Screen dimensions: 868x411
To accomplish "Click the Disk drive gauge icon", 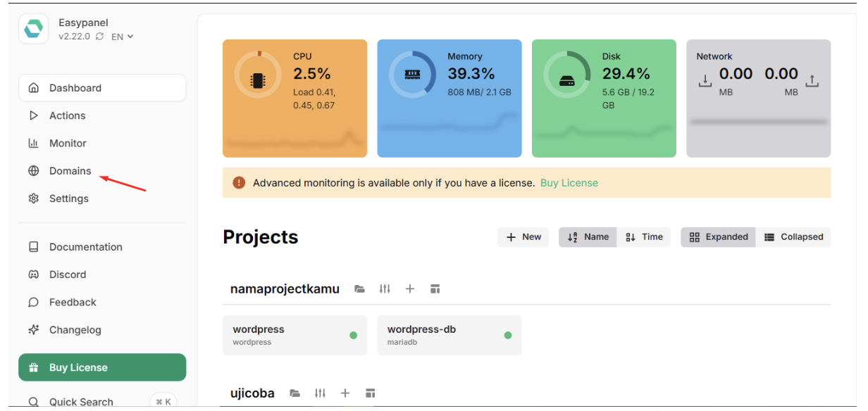I will coord(567,75).
